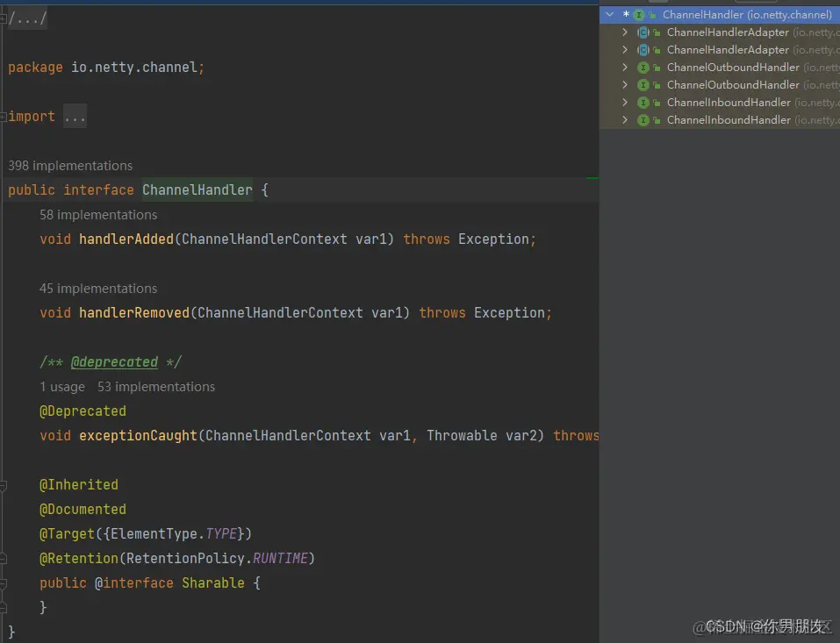Click the lock icon on first ChannelInboundHandler row
Image resolution: width=840 pixels, height=643 pixels.
[x=657, y=104]
